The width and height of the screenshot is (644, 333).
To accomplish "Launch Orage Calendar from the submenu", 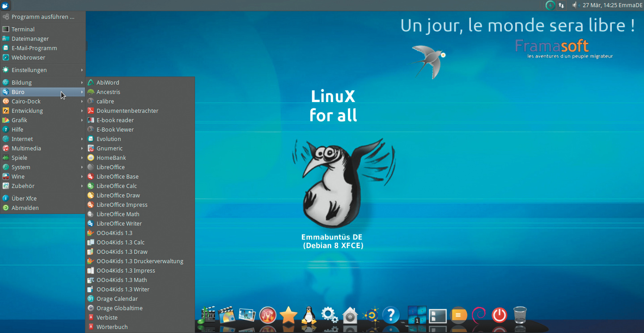I will 140,299.
